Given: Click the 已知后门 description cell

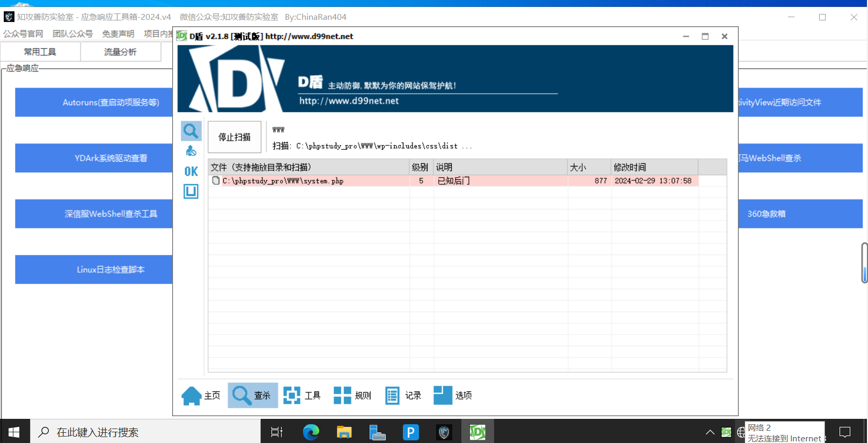Looking at the screenshot, I should pyautogui.click(x=501, y=181).
